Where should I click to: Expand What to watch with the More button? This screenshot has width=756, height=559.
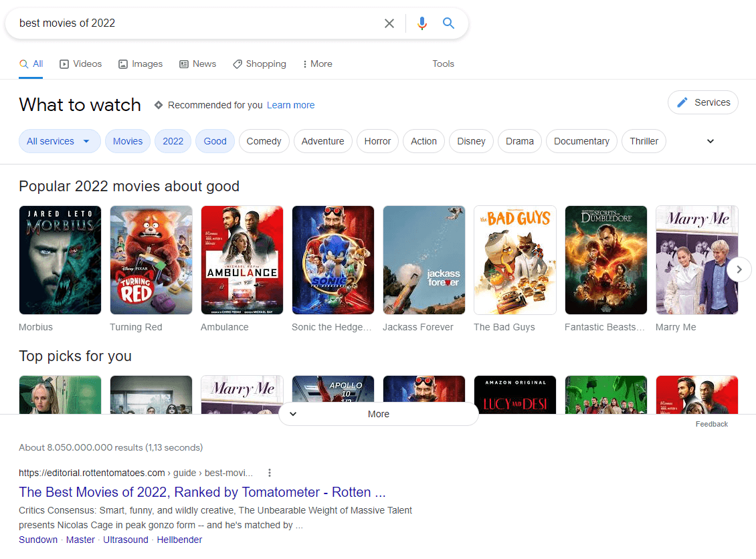tap(379, 414)
